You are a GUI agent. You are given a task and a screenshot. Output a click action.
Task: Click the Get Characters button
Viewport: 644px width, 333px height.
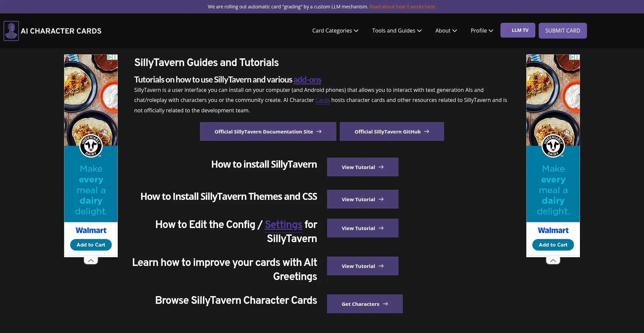(365, 304)
